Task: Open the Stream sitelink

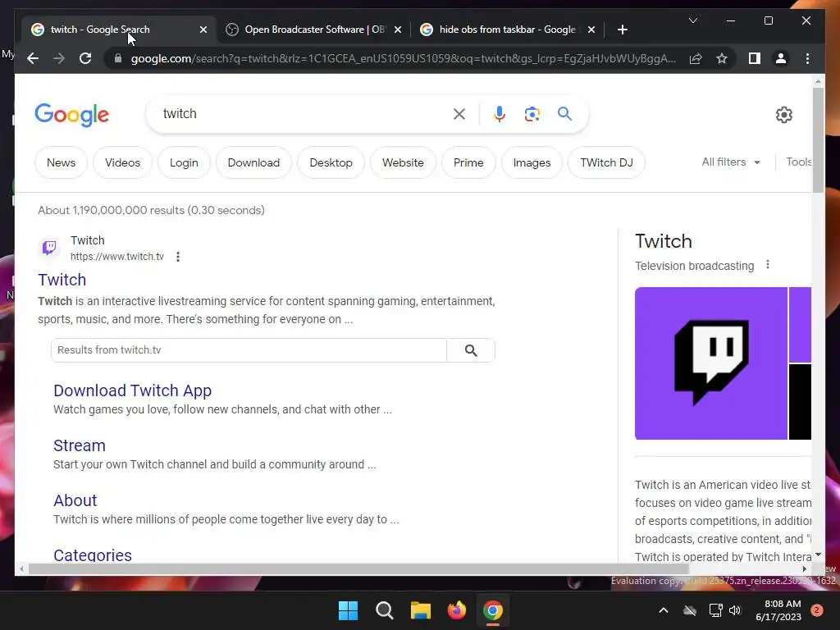Action: tap(80, 445)
